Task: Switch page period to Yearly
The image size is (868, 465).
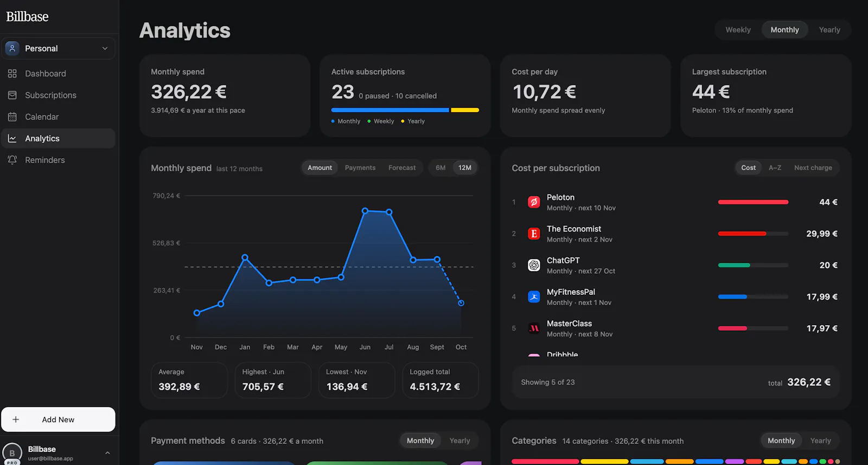Action: pyautogui.click(x=829, y=30)
